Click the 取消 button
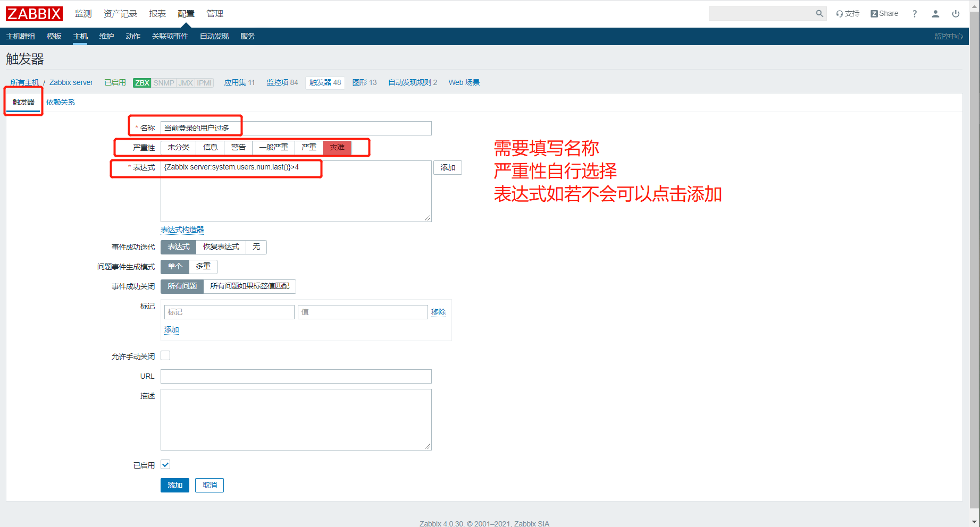Image resolution: width=980 pixels, height=527 pixels. click(210, 485)
